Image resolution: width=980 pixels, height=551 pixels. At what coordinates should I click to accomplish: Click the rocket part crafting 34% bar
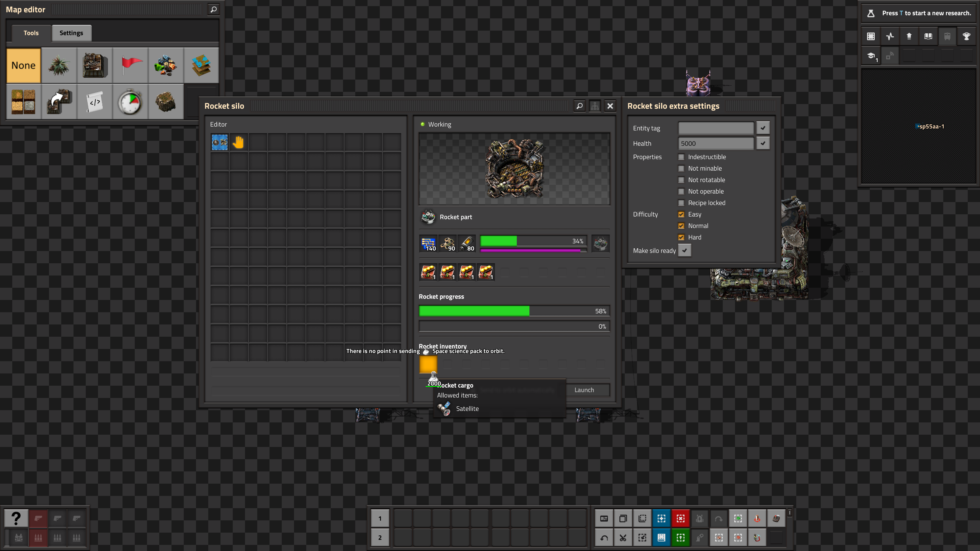coord(533,241)
